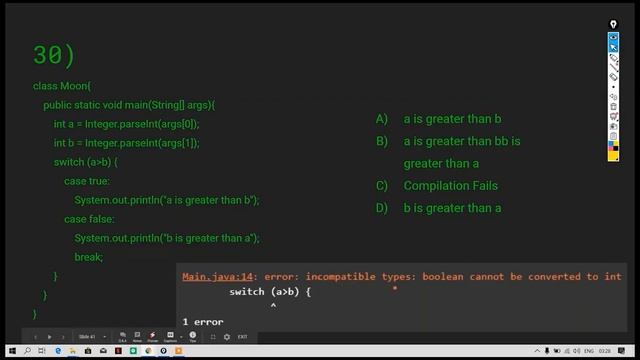The width and height of the screenshot is (640, 360).
Task: Click the microphone tray icon
Action: coord(547,351)
